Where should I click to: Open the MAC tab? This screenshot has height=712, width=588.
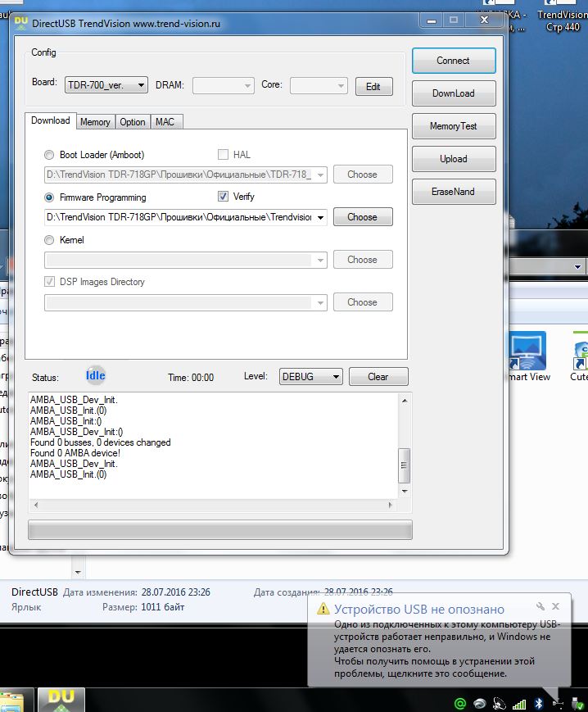tap(165, 122)
